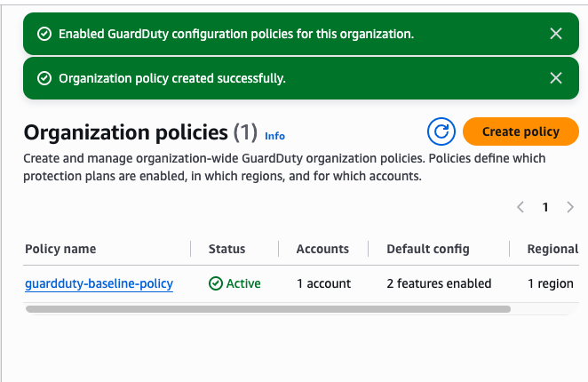Click the Default config column header

(428, 249)
